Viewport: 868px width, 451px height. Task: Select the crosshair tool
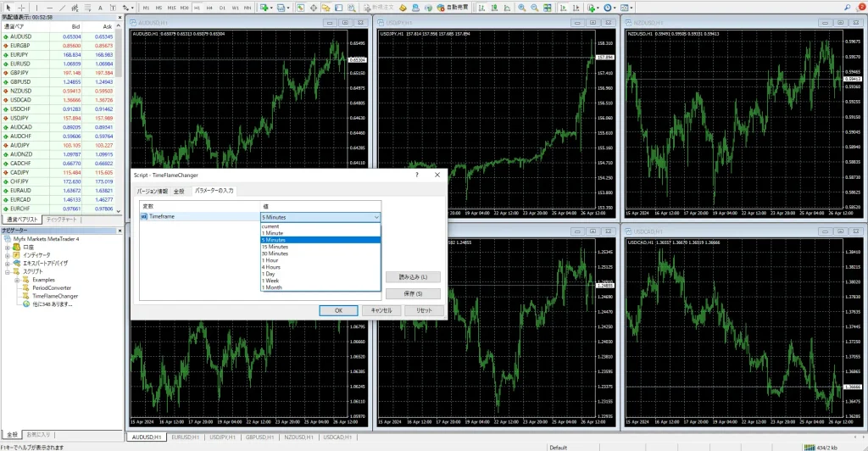pos(21,8)
